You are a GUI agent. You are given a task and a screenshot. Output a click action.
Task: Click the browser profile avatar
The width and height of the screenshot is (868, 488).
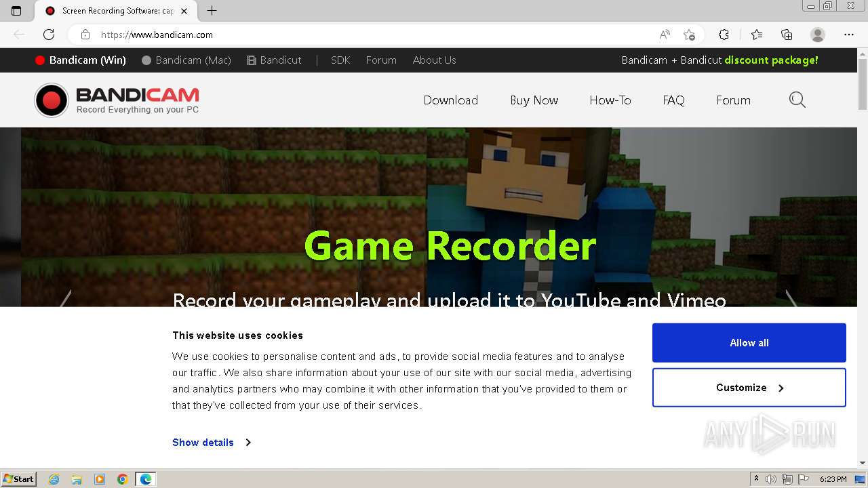(818, 35)
